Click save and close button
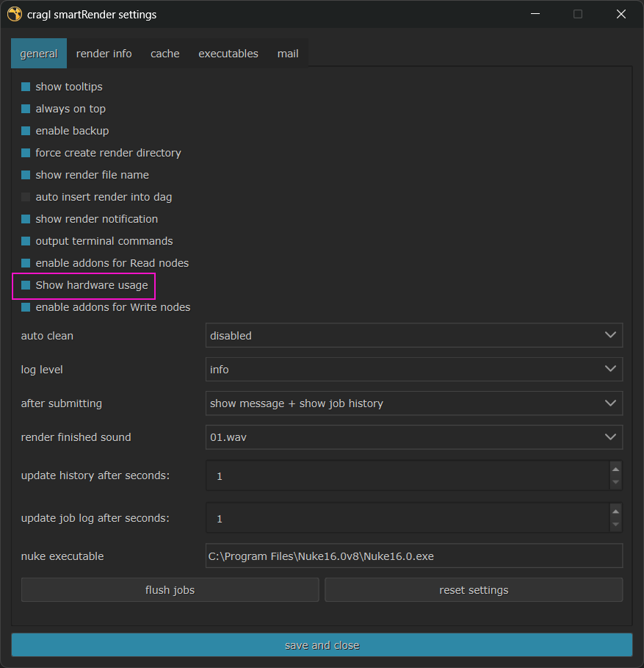Viewport: 644px width, 668px height. click(322, 645)
